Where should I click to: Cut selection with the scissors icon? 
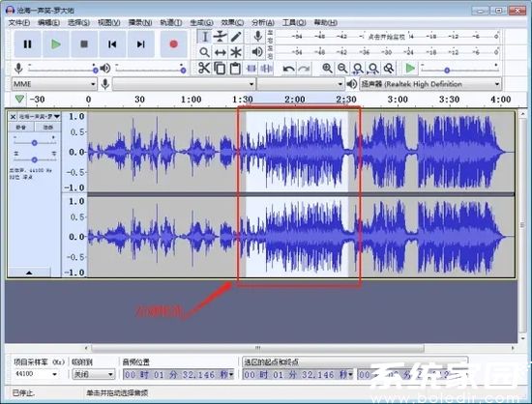[x=204, y=69]
